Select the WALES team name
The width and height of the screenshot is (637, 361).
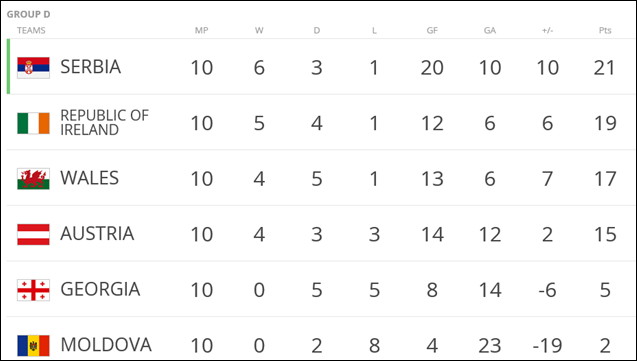tap(89, 178)
